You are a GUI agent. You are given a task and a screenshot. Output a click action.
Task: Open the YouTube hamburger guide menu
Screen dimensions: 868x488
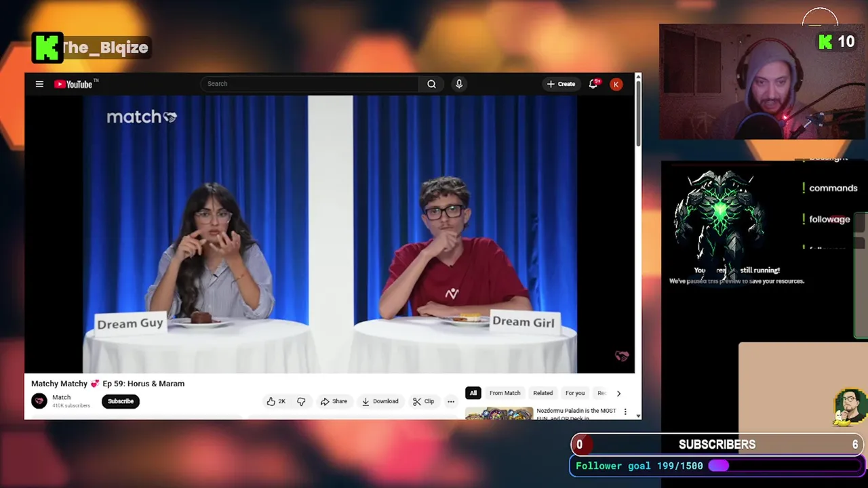[39, 84]
